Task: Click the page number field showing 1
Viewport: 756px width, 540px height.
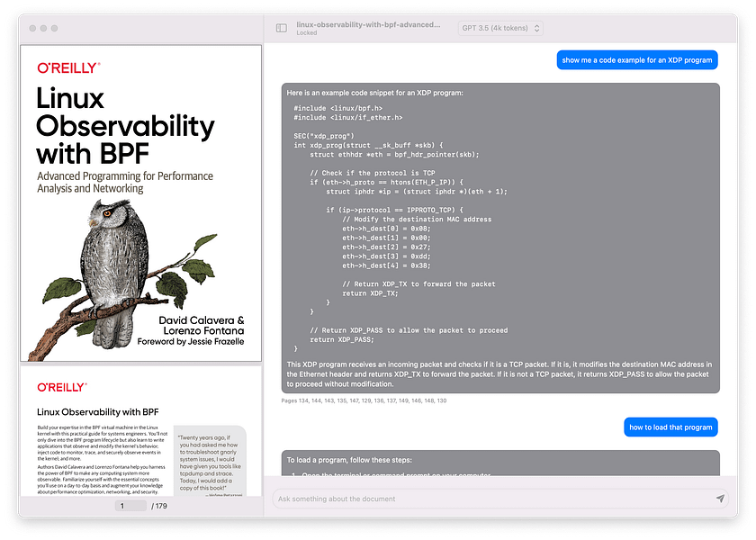Action: pos(130,506)
